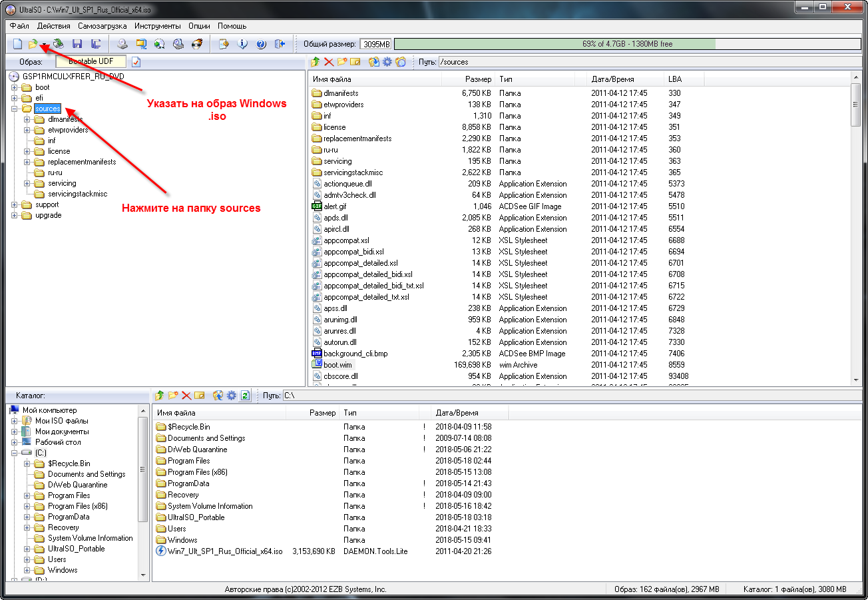Toggle the boot info checkmark icon beside Bootable UDF

click(x=136, y=62)
